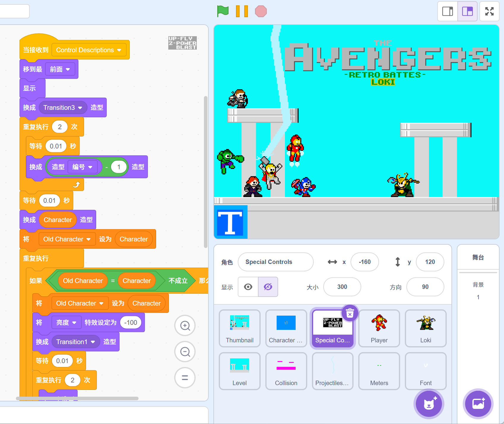504x424 pixels.
Task: Enter full screen stage mode
Action: (489, 11)
